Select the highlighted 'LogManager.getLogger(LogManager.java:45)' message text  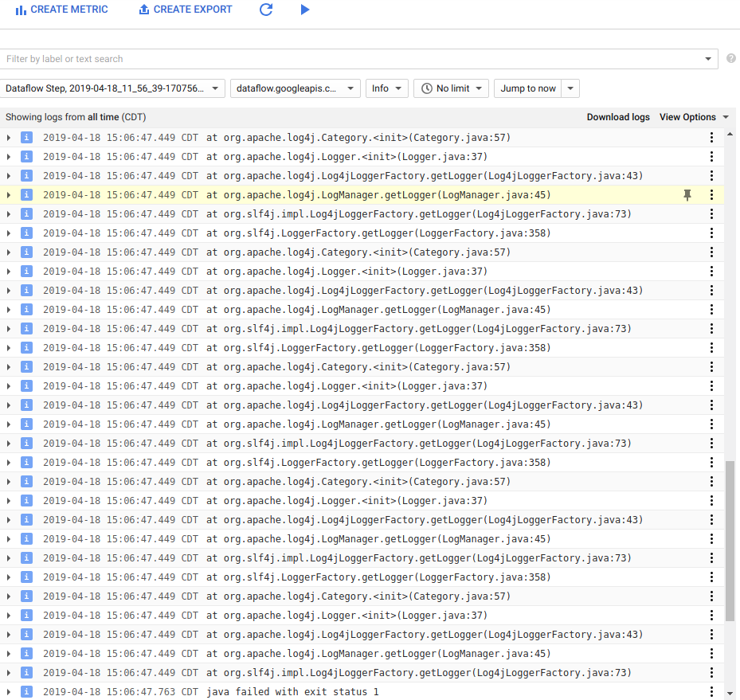pyautogui.click(x=378, y=195)
